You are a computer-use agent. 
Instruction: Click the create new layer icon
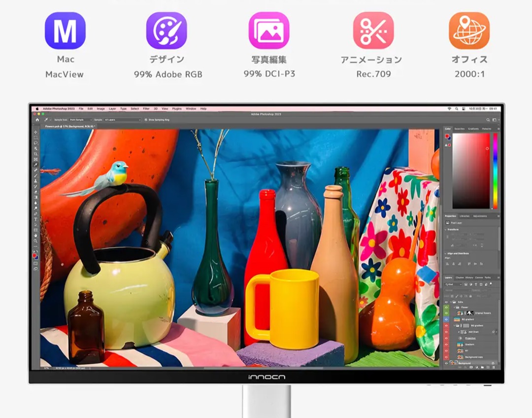tap(488, 367)
